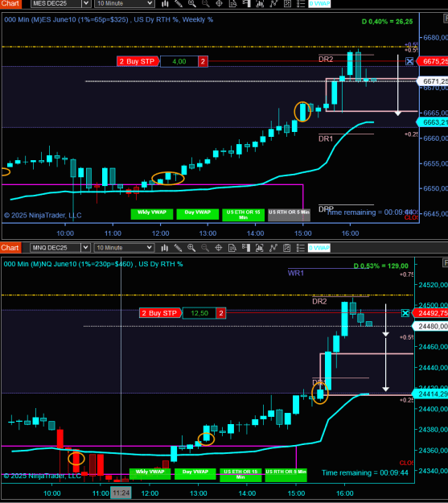448x503 pixels.
Task: Open the MNQ DEC25 instrument dropdown
Action: [85, 248]
